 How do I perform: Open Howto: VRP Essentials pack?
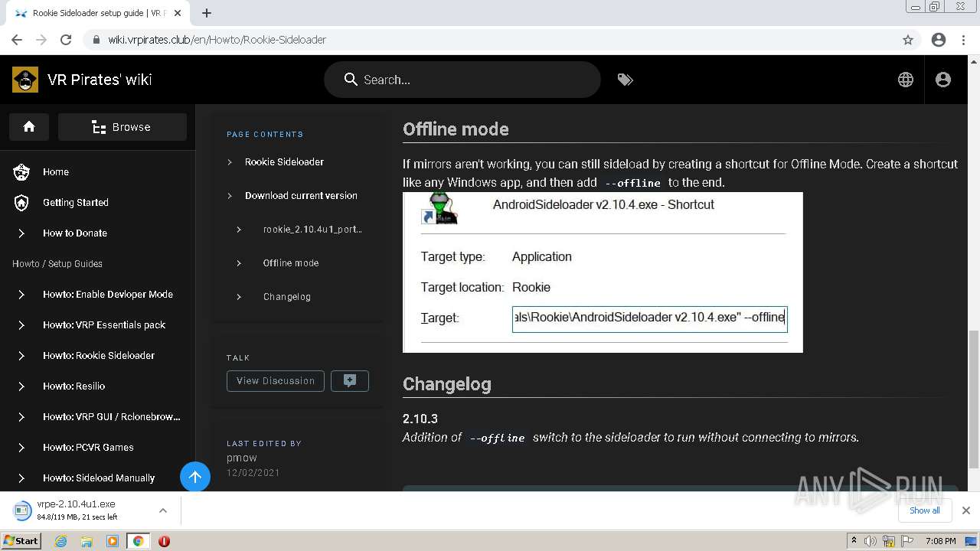coord(104,325)
